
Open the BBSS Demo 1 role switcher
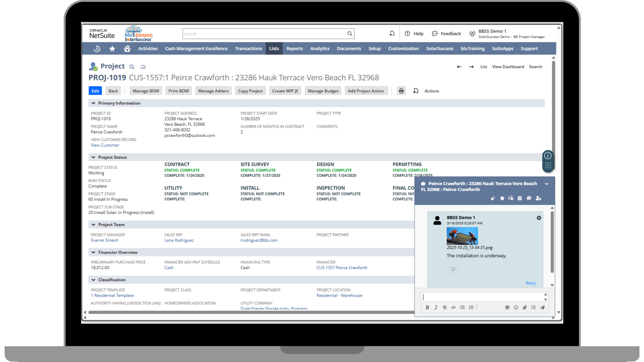[507, 34]
